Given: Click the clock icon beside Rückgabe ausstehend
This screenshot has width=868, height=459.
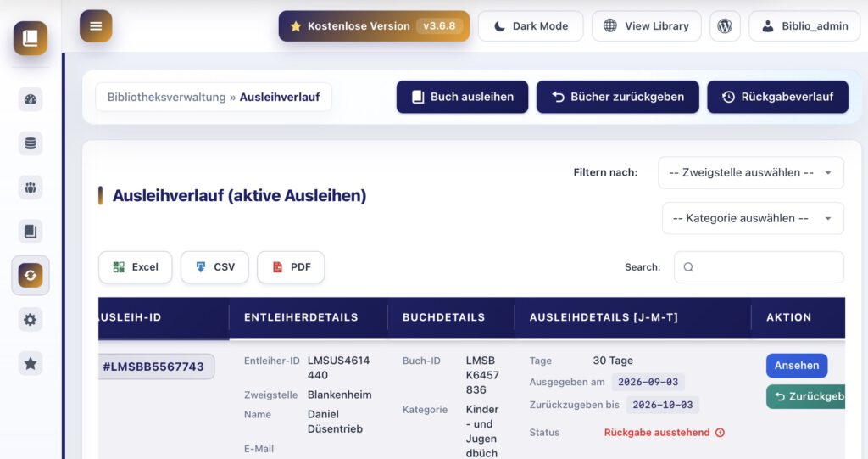Looking at the screenshot, I should click(721, 433).
